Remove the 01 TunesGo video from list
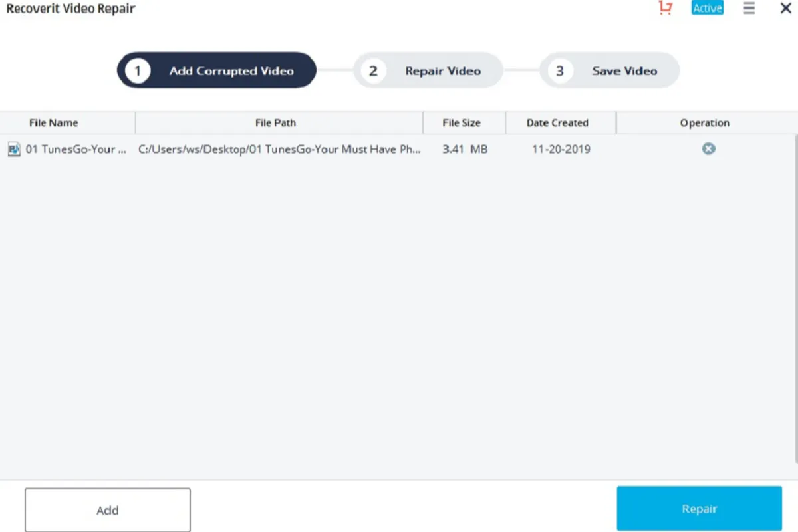798x532 pixels. pos(709,149)
